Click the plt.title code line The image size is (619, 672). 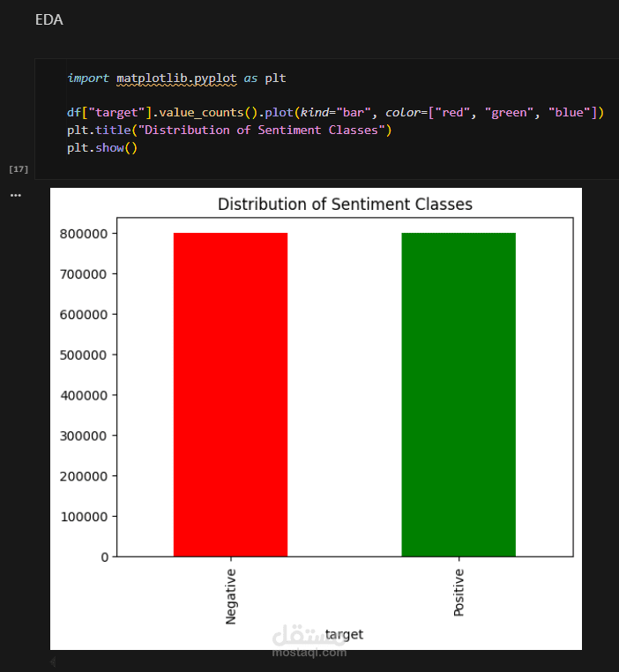pos(227,130)
